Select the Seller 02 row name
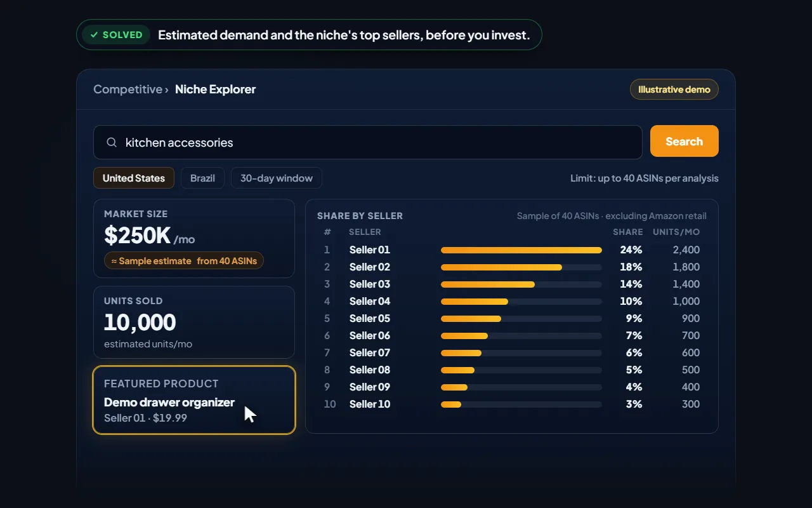812x508 pixels. tap(370, 267)
